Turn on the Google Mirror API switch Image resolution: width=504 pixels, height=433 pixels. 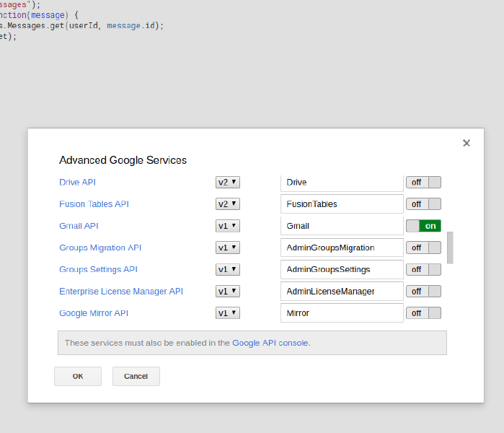point(423,313)
